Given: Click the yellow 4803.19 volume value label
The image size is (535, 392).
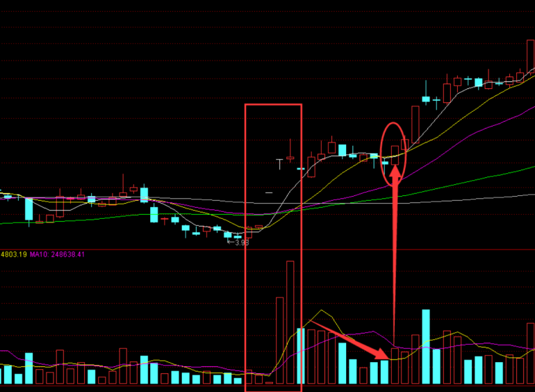Looking at the screenshot, I should 13,254.
